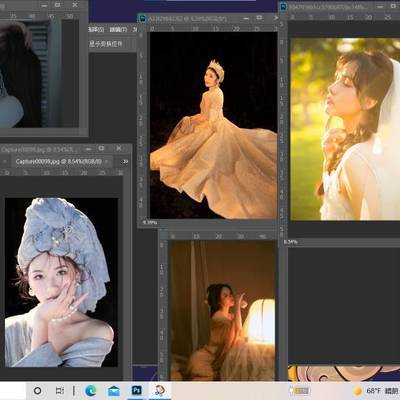Screen dimensions: 400x400
Task: Click the 8.54% zoom field under veil photo
Action: click(291, 242)
